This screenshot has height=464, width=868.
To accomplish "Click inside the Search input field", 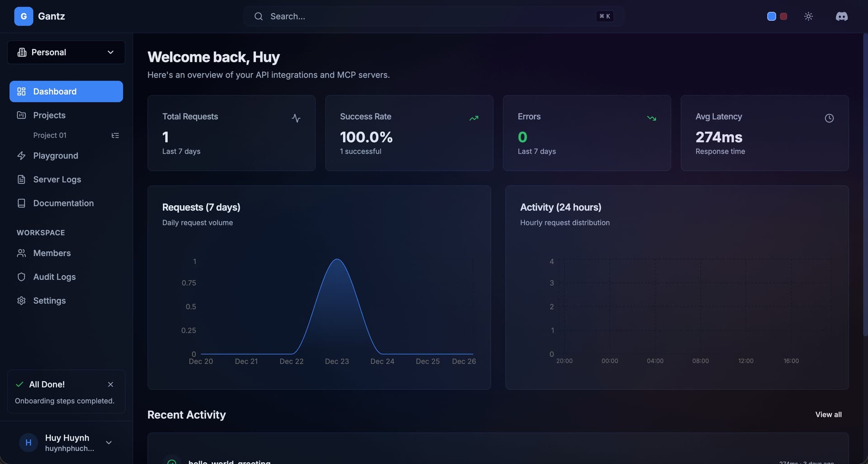I will click(x=407, y=16).
